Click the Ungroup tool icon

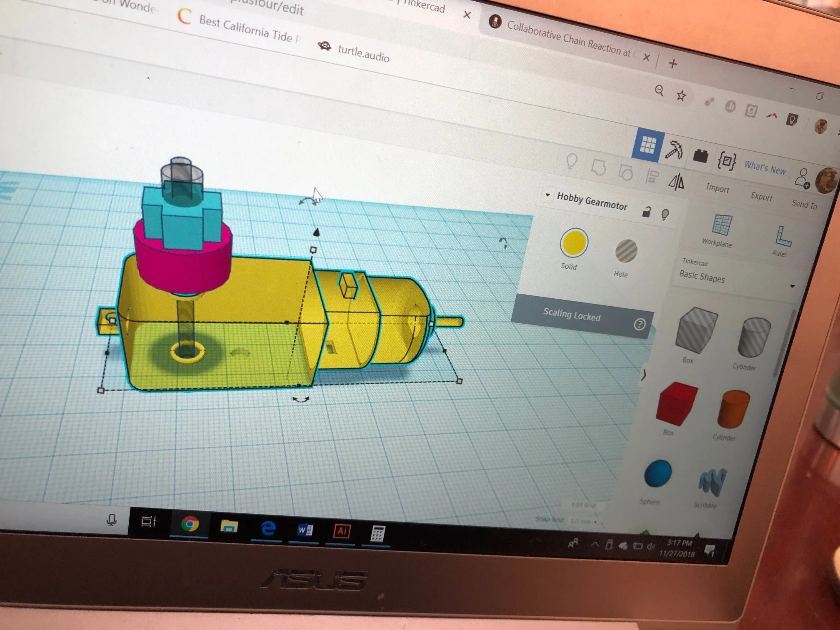click(625, 172)
